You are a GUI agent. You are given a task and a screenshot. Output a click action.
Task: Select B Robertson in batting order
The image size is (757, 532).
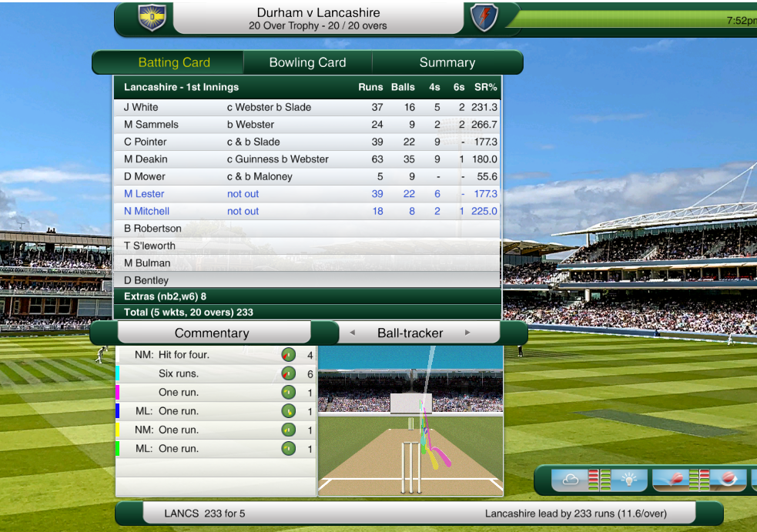coord(307,229)
